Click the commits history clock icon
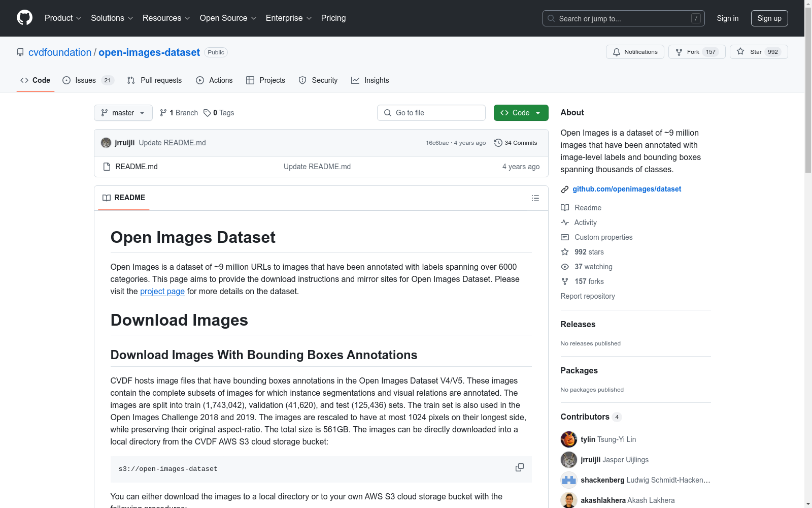 pyautogui.click(x=498, y=143)
